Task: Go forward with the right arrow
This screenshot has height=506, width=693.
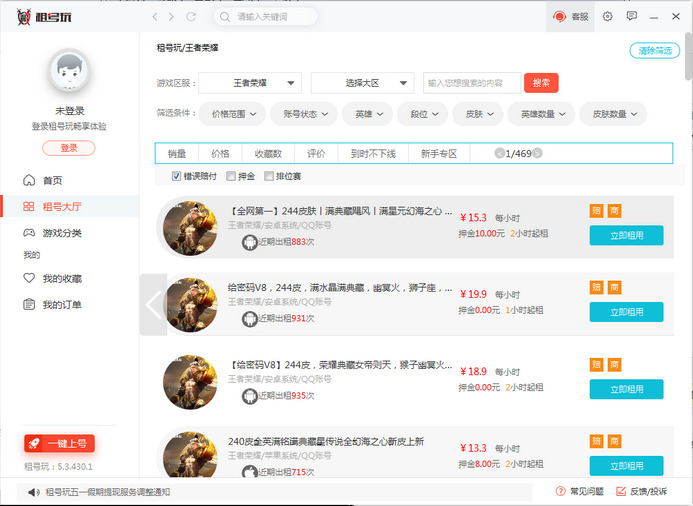Action: tap(171, 17)
